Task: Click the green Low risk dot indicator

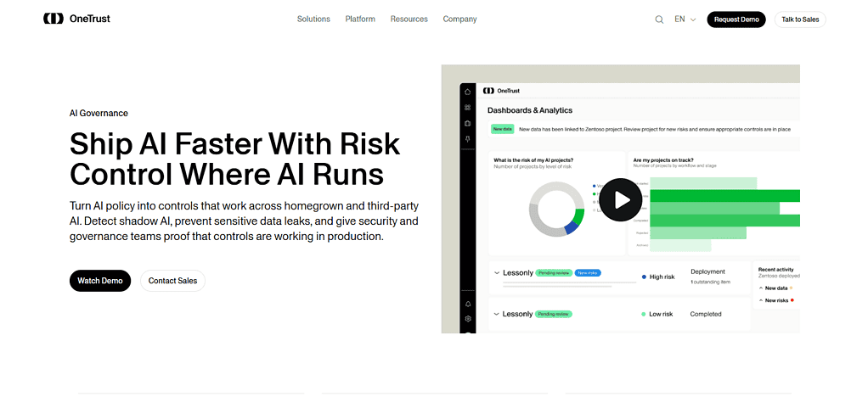Action: [x=643, y=314]
